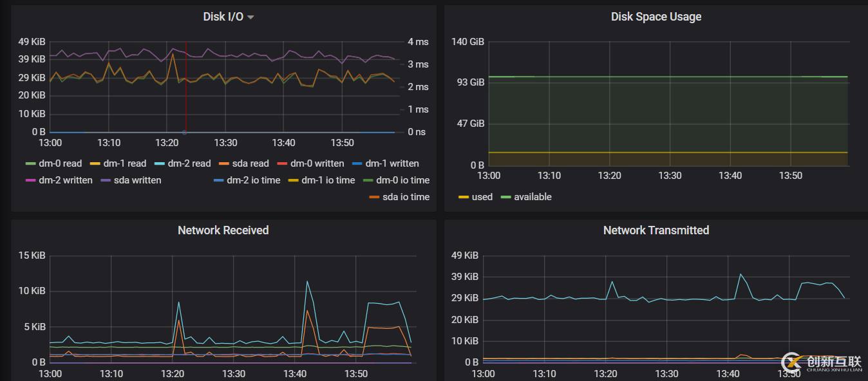Toggle the dm-0 io time series
The image size is (868, 381).
point(403,180)
